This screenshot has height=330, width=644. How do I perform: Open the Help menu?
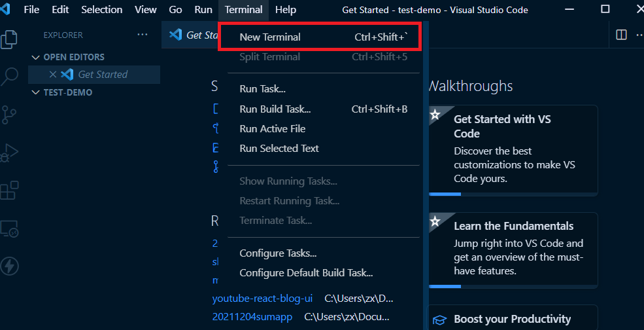(286, 9)
